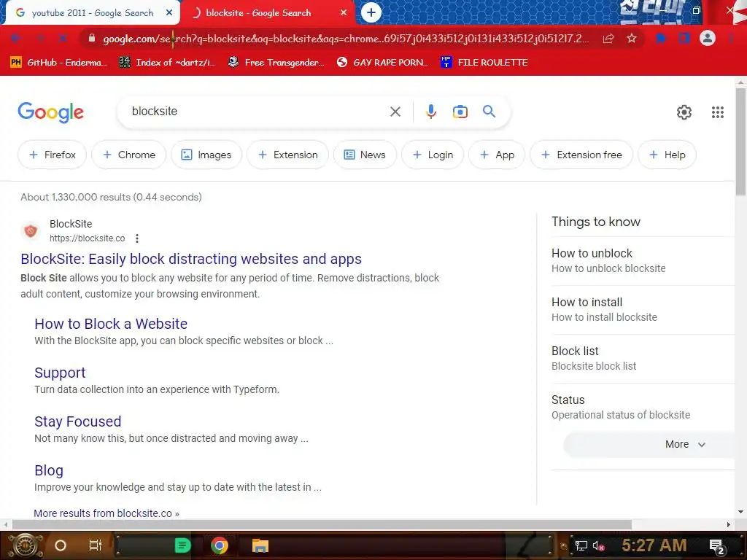Viewport: 747px width, 560px height.
Task: Click the muted volume icon in the tray
Action: pyautogui.click(x=599, y=545)
